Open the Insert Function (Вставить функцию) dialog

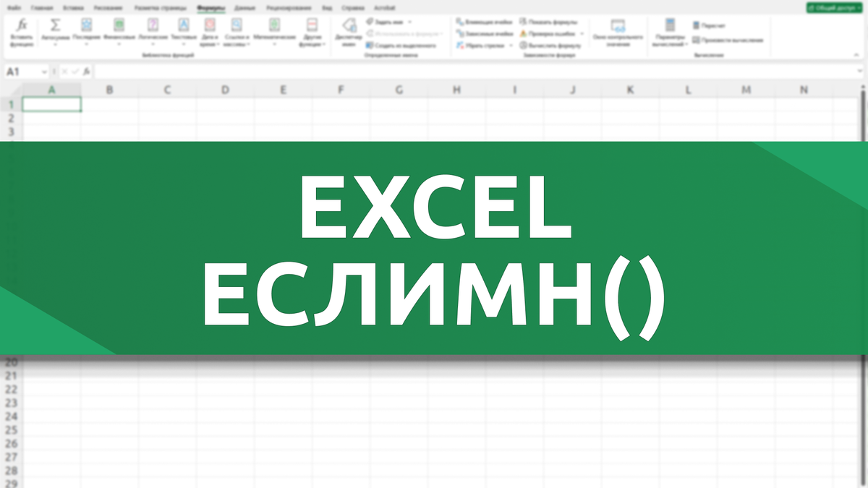coord(22,33)
